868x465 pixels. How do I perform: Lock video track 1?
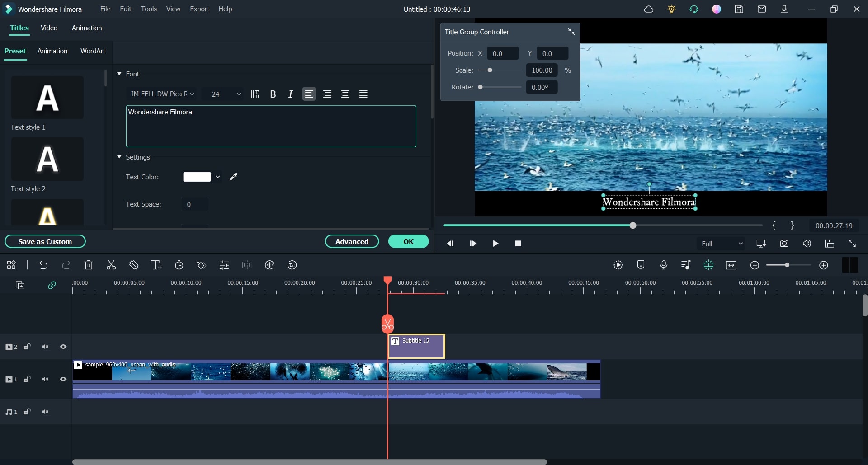[27, 379]
